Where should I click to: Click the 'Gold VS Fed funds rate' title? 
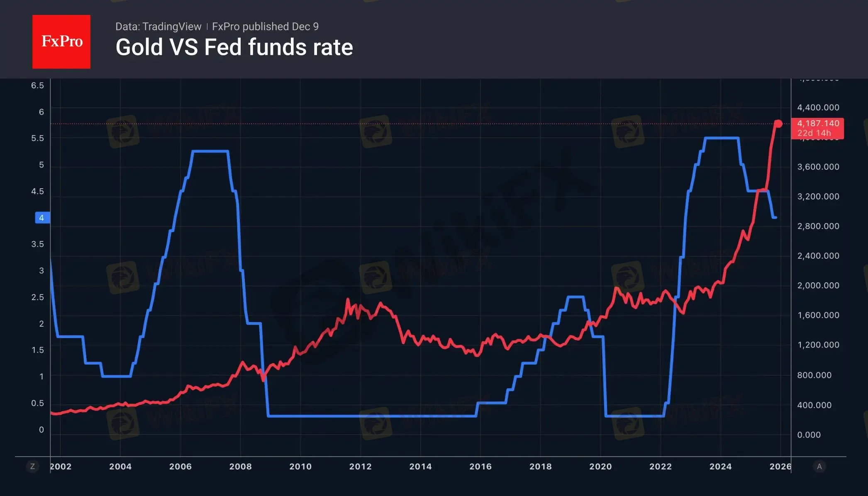[x=234, y=47]
